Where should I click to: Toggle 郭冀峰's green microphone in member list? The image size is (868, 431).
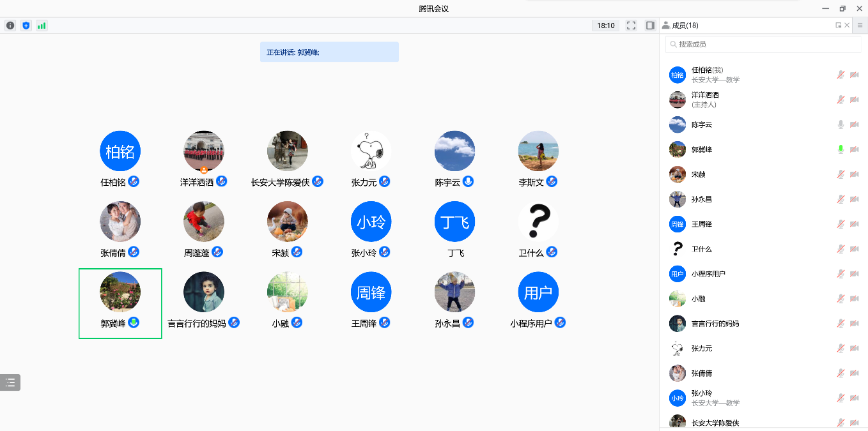tap(841, 149)
